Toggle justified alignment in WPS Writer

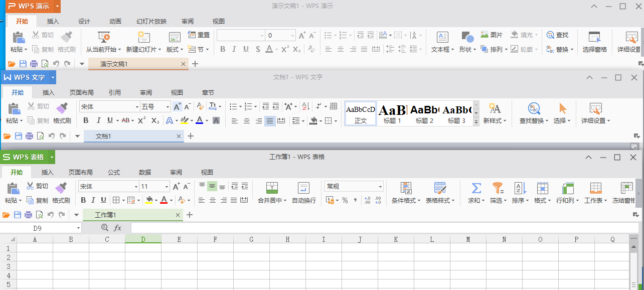(270, 121)
